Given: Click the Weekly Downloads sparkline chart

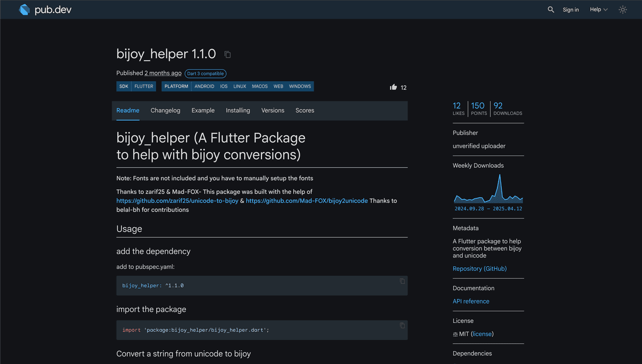Looking at the screenshot, I should pos(488,191).
